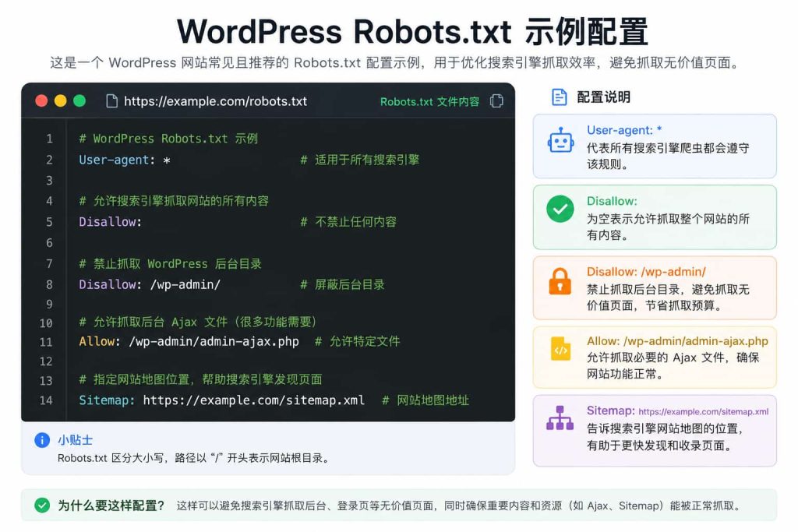Click comment '# 屏蔽后台目录'
Viewport: 798px width, 532px height.
[x=342, y=284]
